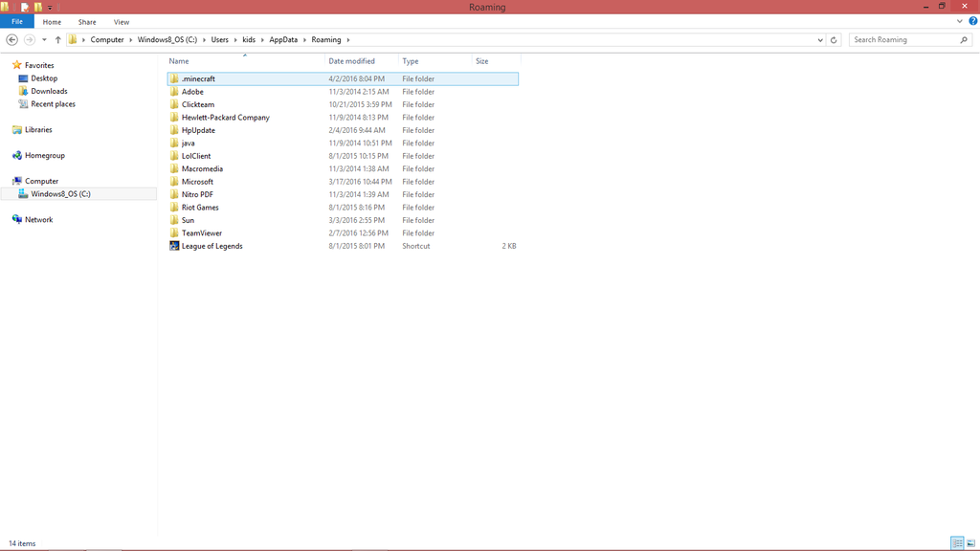Switch to the details view layout

click(x=957, y=543)
